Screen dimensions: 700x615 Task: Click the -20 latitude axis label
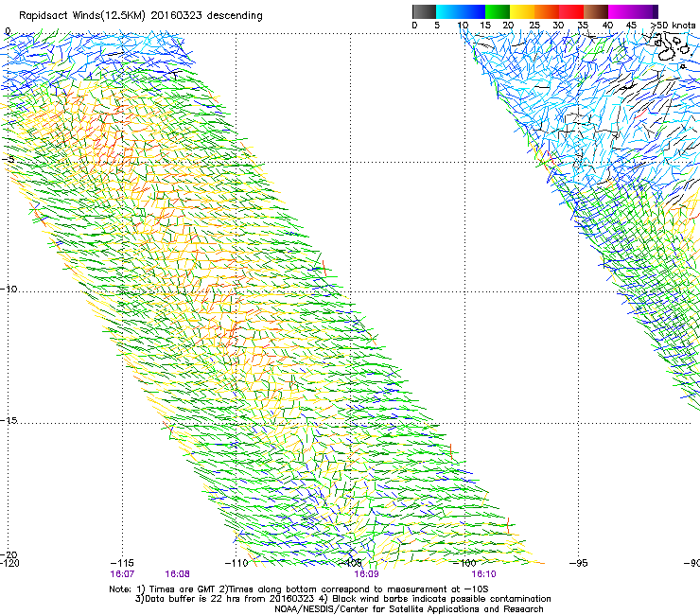(9, 554)
